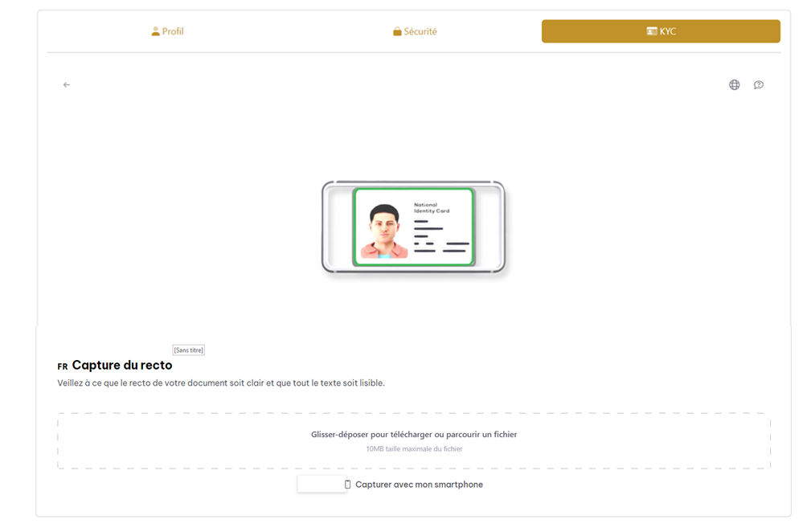Open the help chat bubble icon
The image size is (807, 532).
(x=759, y=85)
